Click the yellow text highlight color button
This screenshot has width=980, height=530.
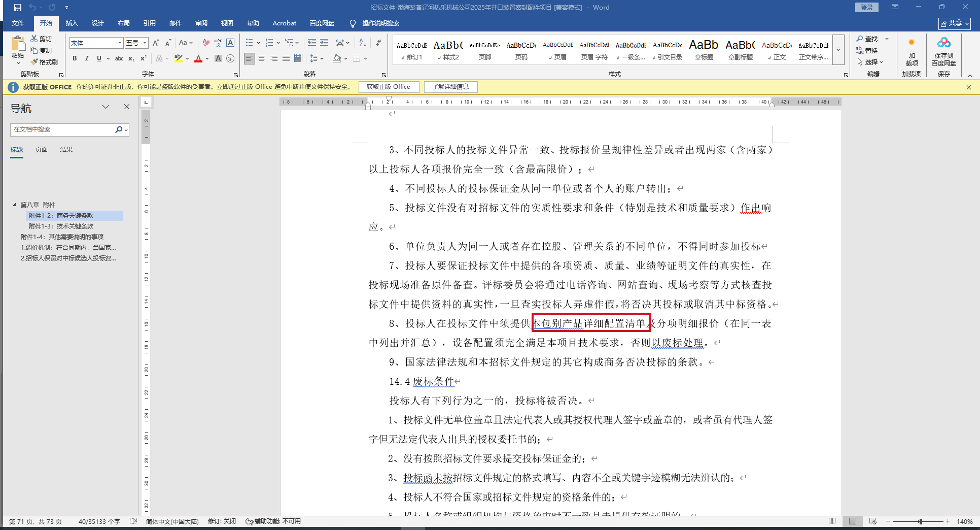tap(178, 58)
